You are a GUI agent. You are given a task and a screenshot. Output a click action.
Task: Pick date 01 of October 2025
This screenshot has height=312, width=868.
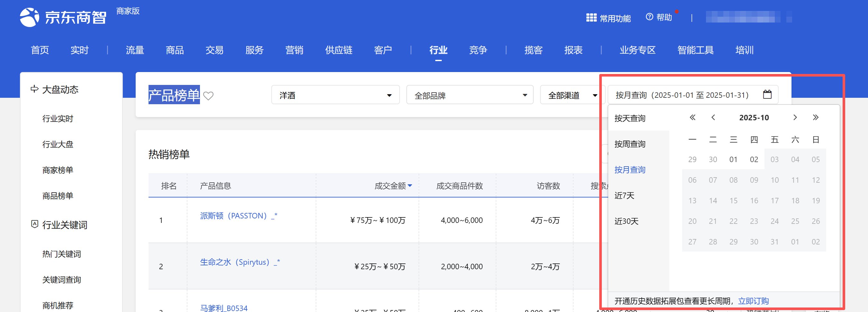tap(734, 159)
